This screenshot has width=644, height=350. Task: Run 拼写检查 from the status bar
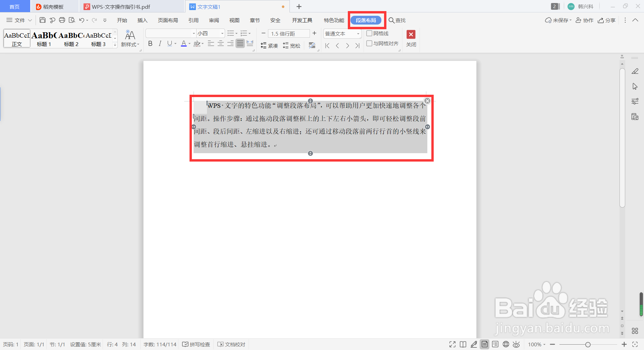coord(196,344)
